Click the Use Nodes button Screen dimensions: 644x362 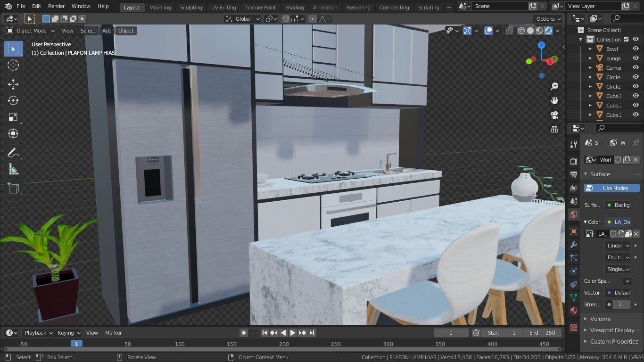pyautogui.click(x=612, y=188)
